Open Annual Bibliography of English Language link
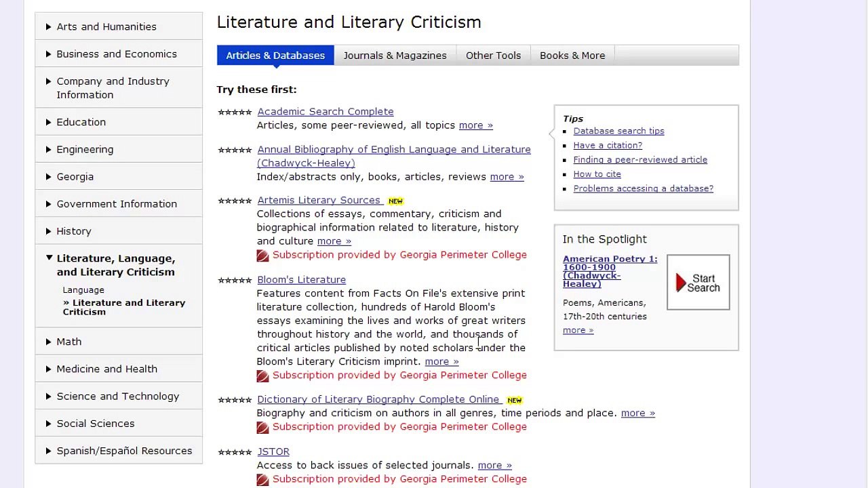The image size is (868, 488). coord(394,156)
